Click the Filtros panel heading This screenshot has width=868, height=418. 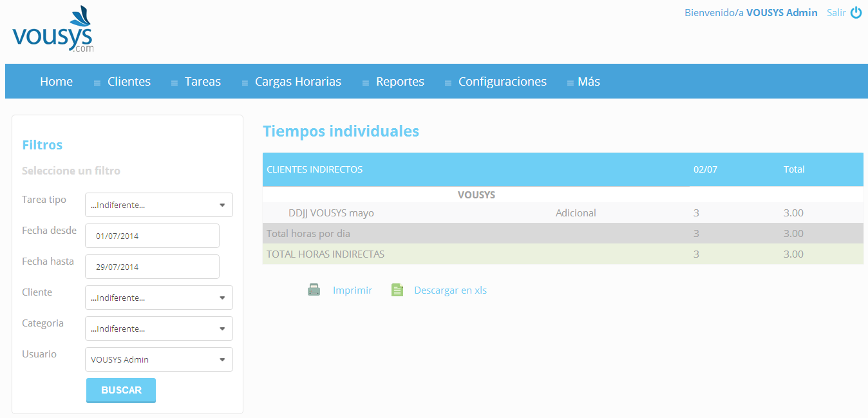[x=42, y=145]
